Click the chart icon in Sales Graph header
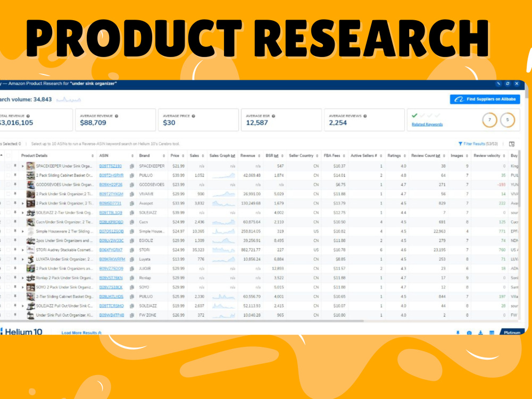This screenshot has height=399, width=532. pos(233,156)
